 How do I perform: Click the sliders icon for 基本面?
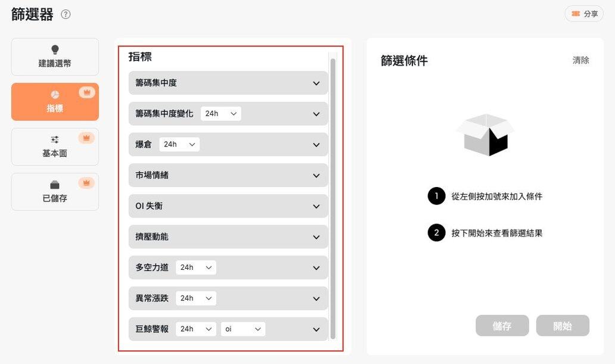(55, 140)
